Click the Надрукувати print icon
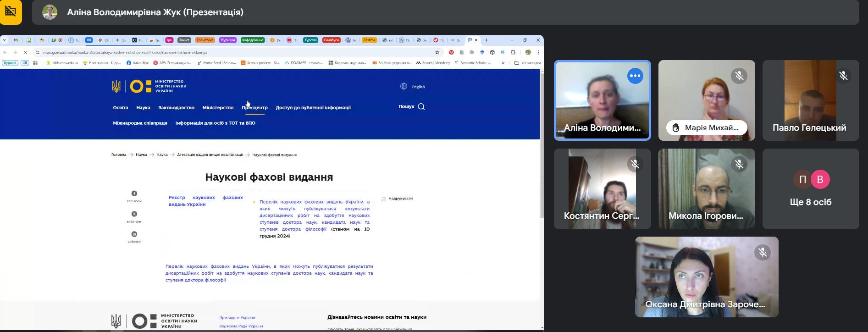The height and width of the screenshot is (332, 868). click(x=384, y=199)
